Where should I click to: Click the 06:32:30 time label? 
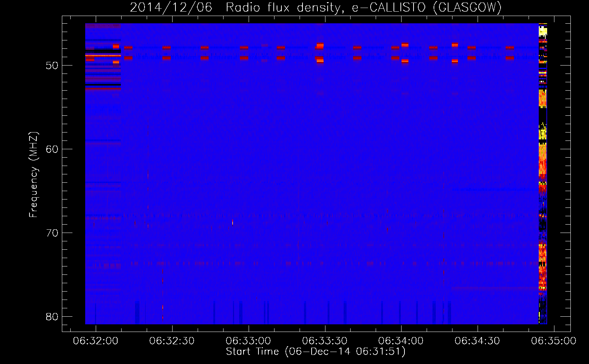172,341
